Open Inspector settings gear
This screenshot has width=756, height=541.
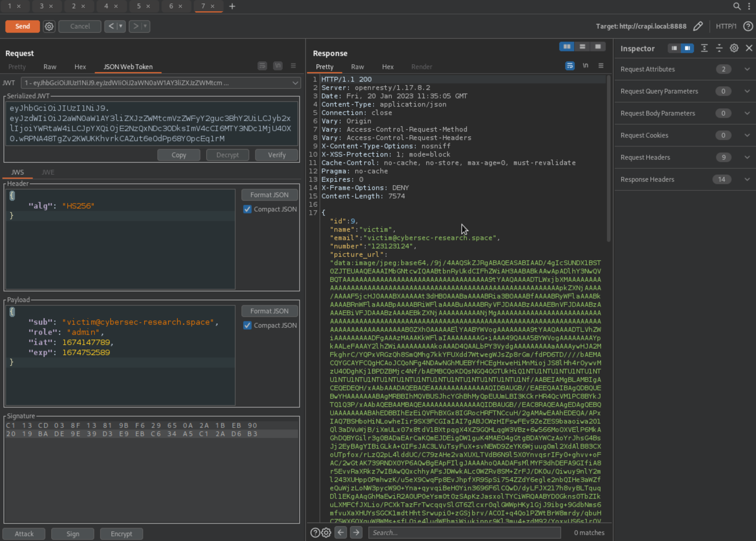(x=734, y=48)
